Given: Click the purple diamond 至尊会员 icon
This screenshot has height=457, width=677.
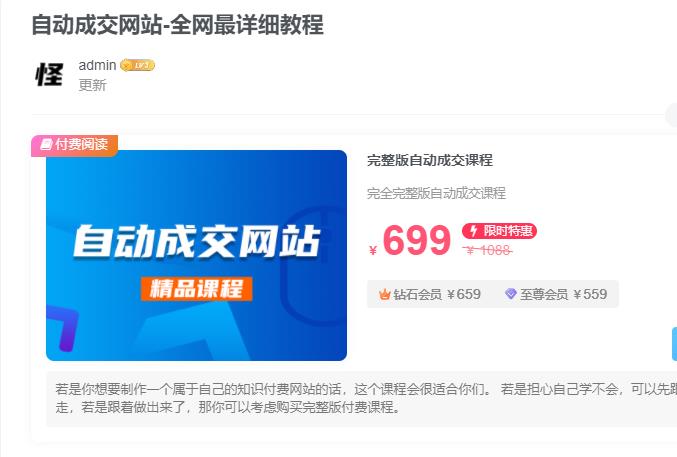Looking at the screenshot, I should coord(511,294).
